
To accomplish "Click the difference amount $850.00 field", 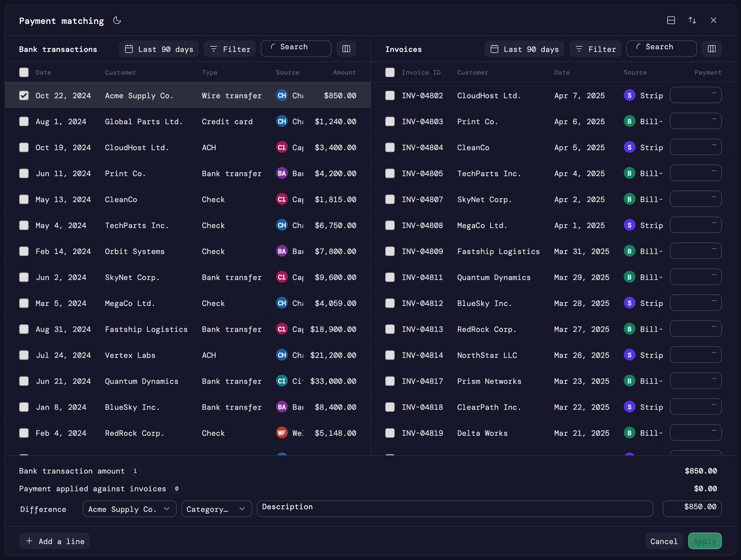I will pos(692,509).
